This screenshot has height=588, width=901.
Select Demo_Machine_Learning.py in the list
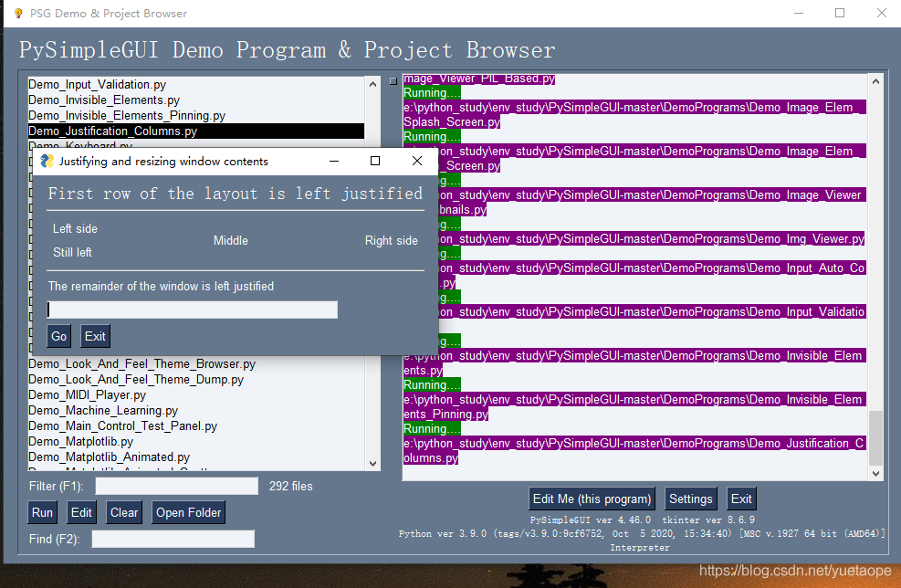pos(196,410)
